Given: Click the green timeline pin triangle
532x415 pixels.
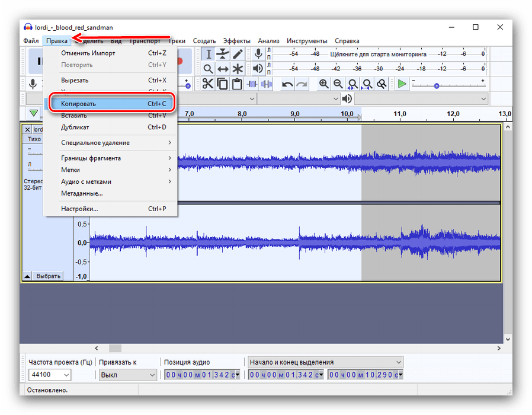Looking at the screenshot, I should pyautogui.click(x=33, y=113).
